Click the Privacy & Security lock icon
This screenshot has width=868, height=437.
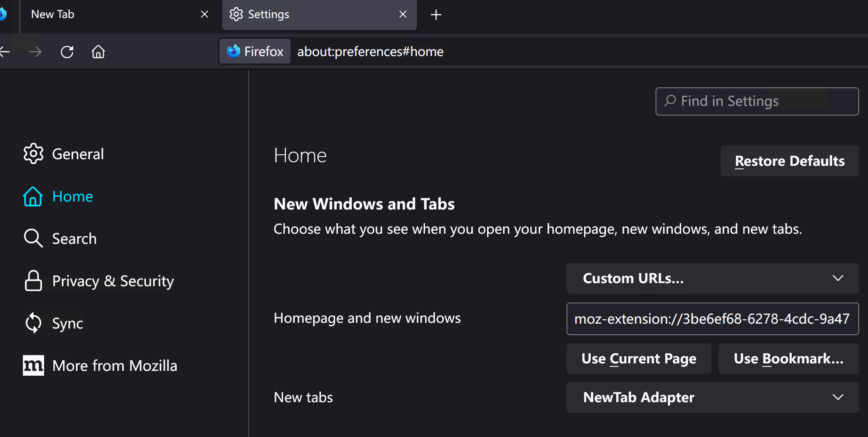34,281
